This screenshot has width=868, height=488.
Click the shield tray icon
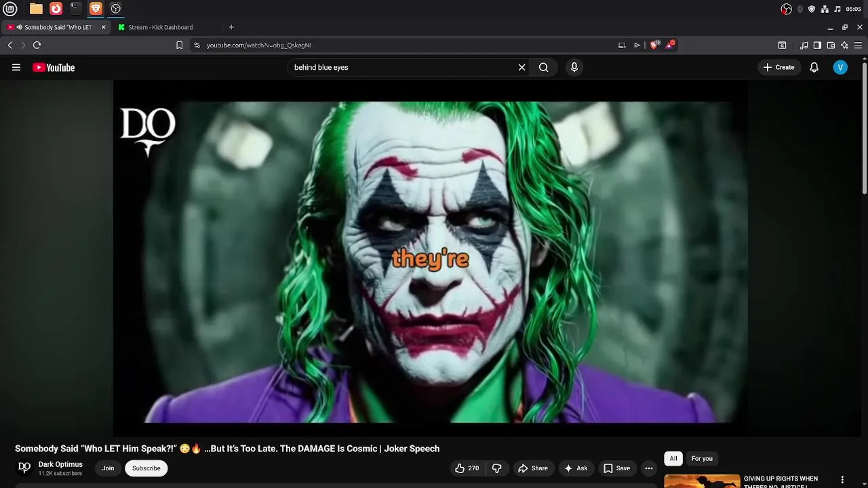(x=812, y=9)
